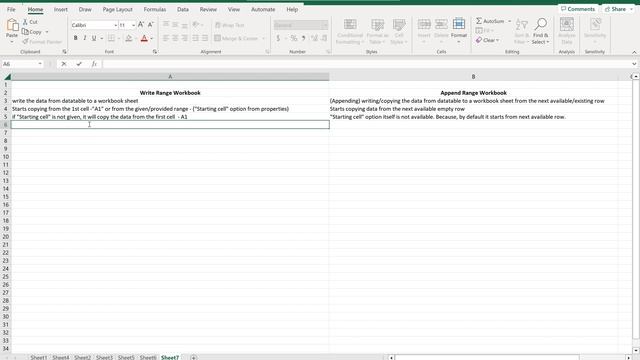Viewport: 640px width, 360px height.
Task: Open the number format combo box
Action: [x=301, y=25]
